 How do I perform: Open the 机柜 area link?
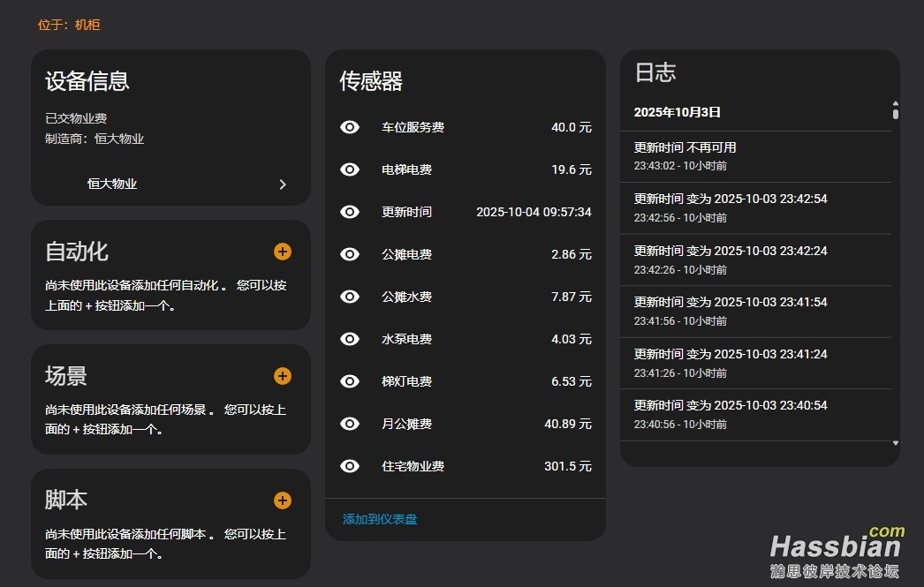[x=87, y=25]
